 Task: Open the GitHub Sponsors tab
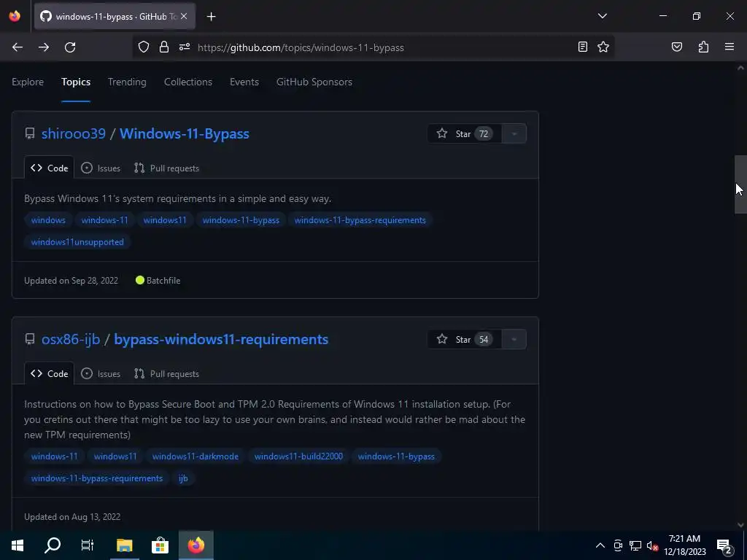coord(314,82)
